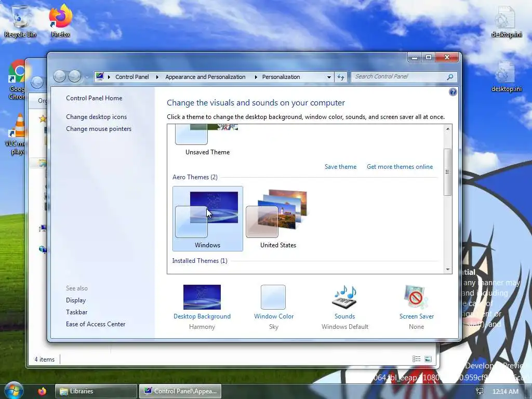Select the Windows Aero theme
Screen dimensions: 532x399
(208, 219)
